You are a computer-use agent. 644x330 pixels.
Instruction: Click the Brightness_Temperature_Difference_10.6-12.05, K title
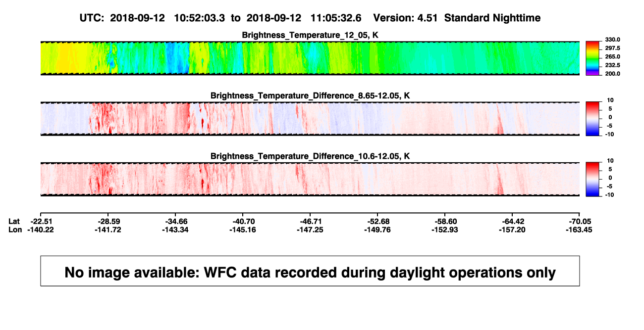pyautogui.click(x=310, y=156)
